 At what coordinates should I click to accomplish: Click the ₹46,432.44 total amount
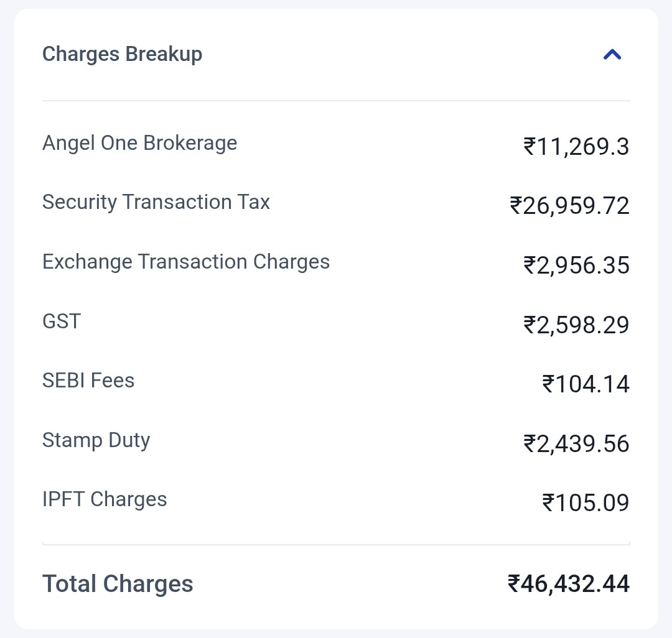pyautogui.click(x=568, y=584)
